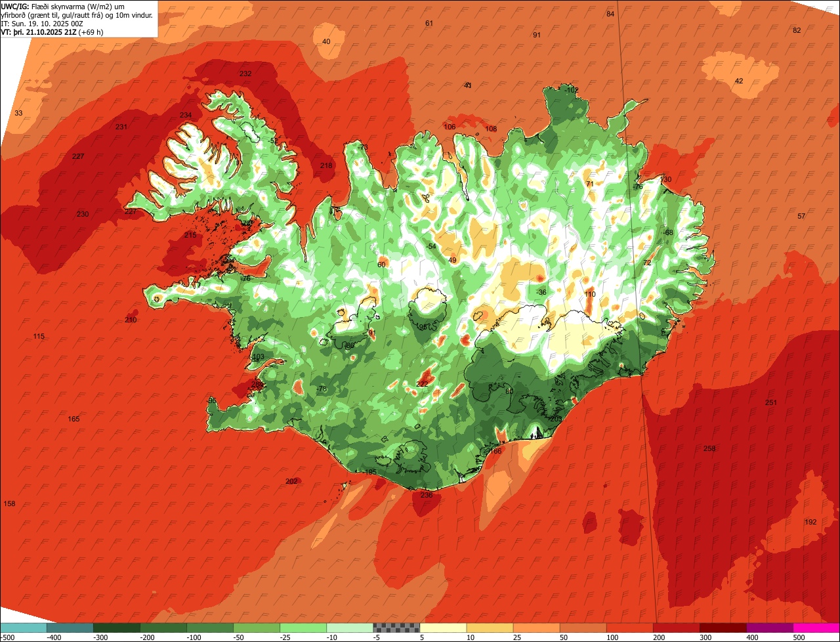The height and width of the screenshot is (642, 840).
Task: Click the title line 'UWC/IG: Flæði skynvarma (W/m2) um'
Action: coord(63,6)
